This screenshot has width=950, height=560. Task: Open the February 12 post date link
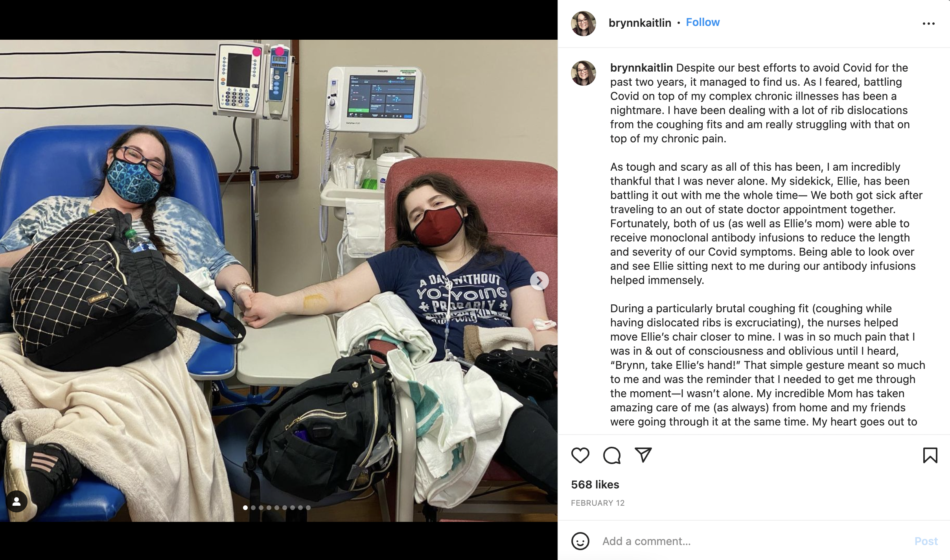click(x=598, y=503)
